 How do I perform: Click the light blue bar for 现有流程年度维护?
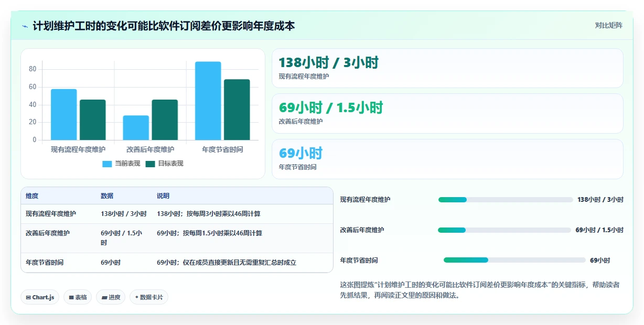(64, 114)
